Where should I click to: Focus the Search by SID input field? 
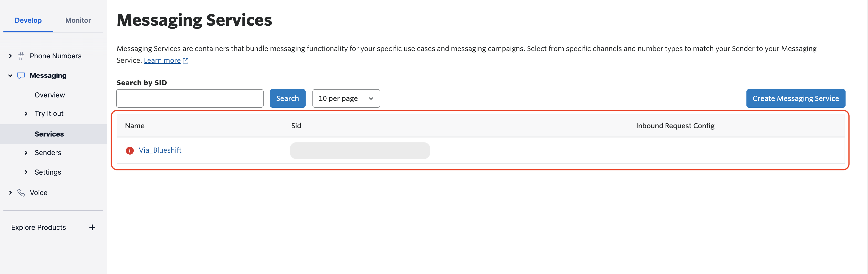[x=190, y=98]
